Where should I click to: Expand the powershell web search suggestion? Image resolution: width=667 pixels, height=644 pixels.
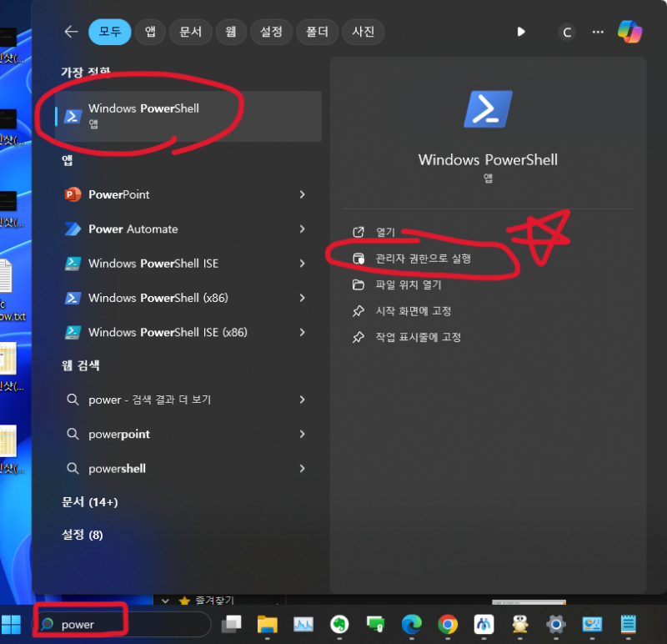[x=303, y=468]
